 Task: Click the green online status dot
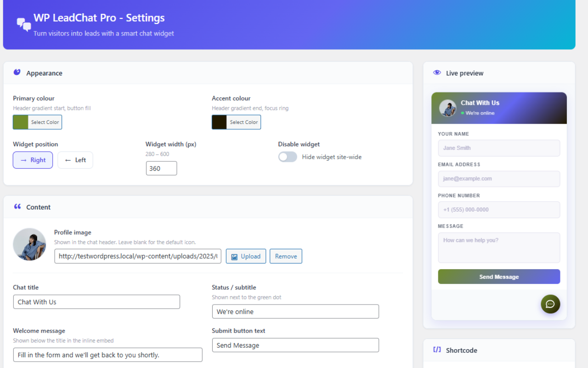(x=463, y=113)
